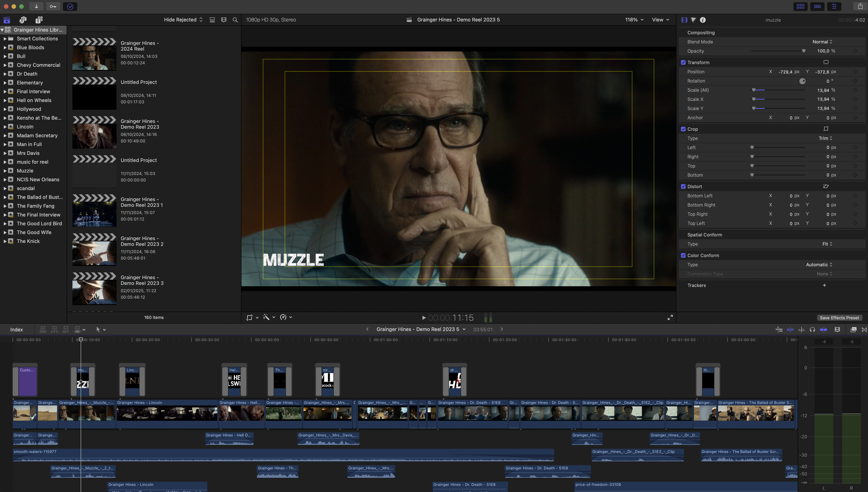The image size is (868, 492).
Task: Uncheck Color Conform checkbox
Action: [x=683, y=255]
